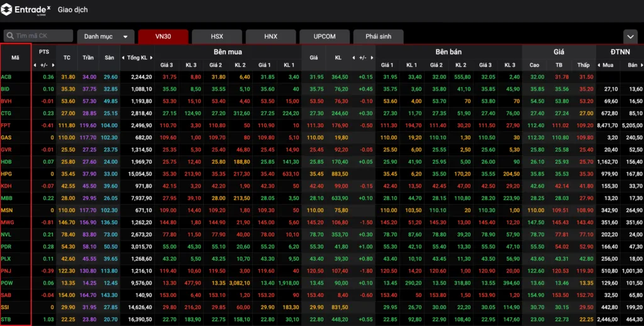Click left arrow beside matched +/- column
Screen dimensions: 644x326
click(355, 58)
